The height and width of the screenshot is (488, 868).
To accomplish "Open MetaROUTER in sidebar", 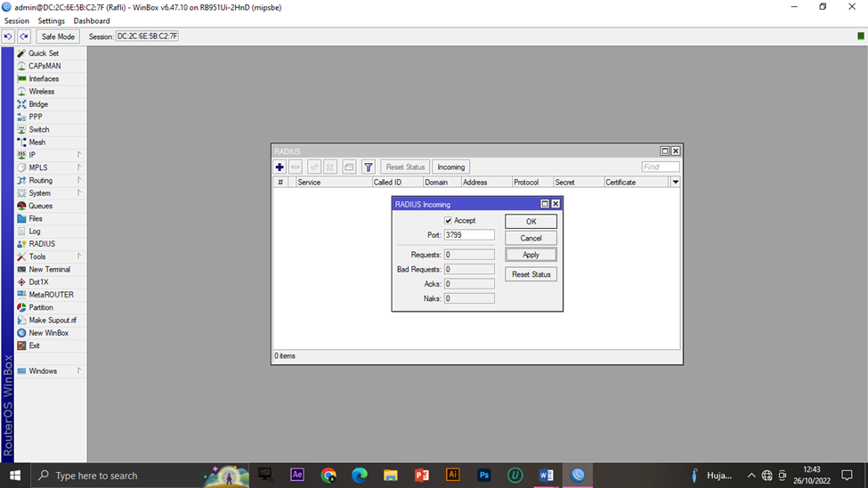I will click(50, 295).
